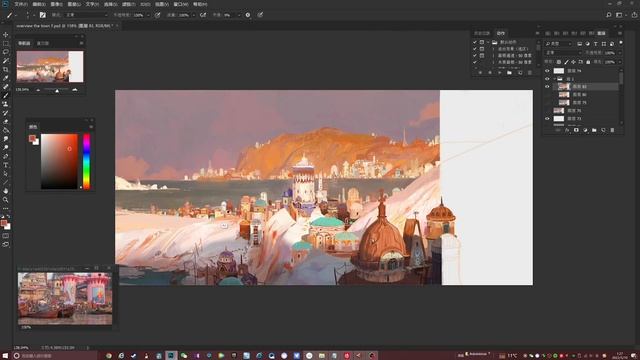Select the Paint Bucket/Gradient tool
This screenshot has width=640, height=360.
(6, 130)
